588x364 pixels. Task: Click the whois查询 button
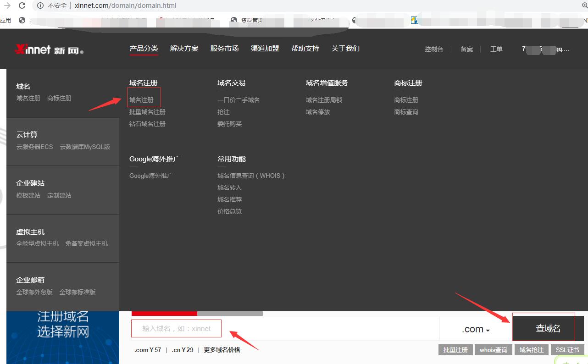[x=494, y=350]
